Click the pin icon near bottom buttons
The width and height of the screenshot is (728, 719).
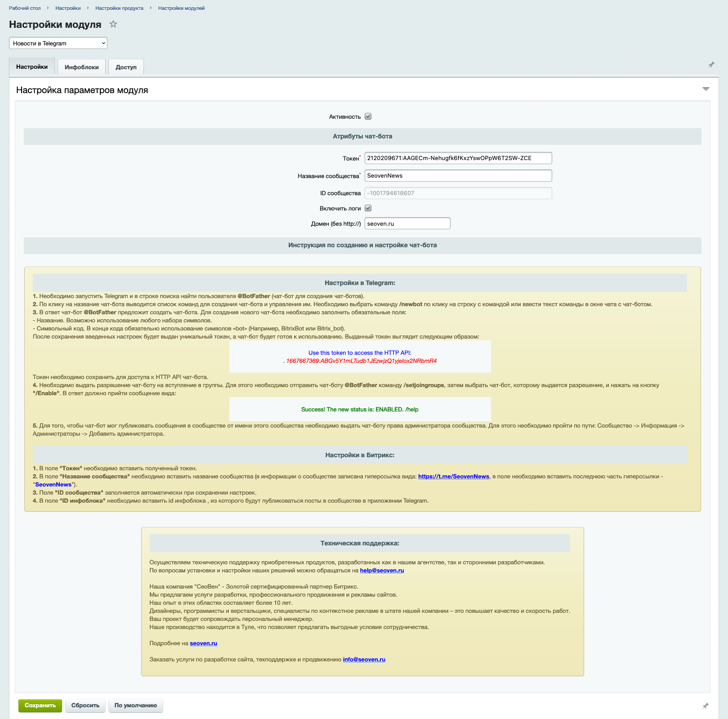[x=705, y=706]
